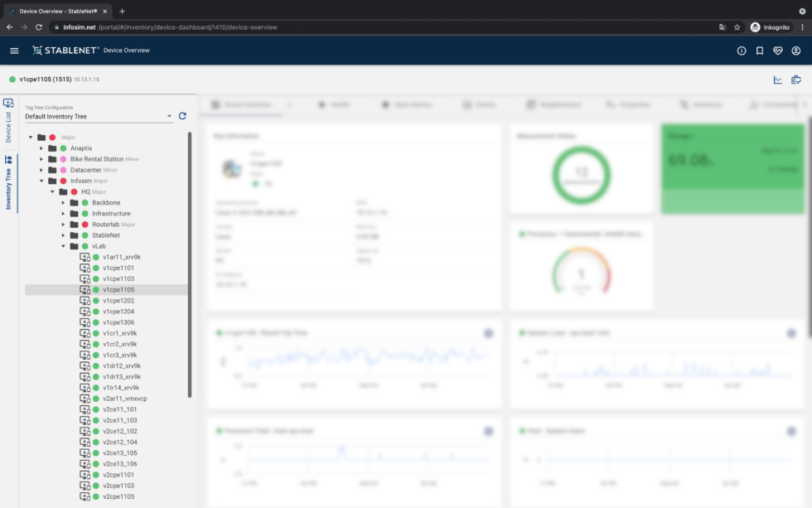Image resolution: width=812 pixels, height=508 pixels.
Task: Expand the Anaptis folder
Action: coord(41,148)
